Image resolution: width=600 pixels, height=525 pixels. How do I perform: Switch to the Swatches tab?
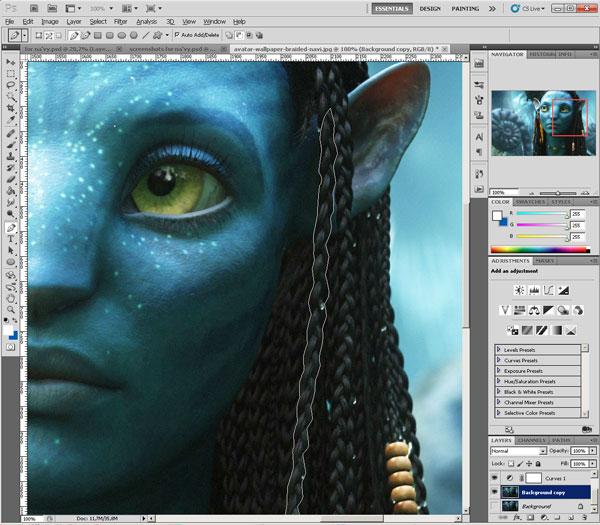(x=531, y=202)
